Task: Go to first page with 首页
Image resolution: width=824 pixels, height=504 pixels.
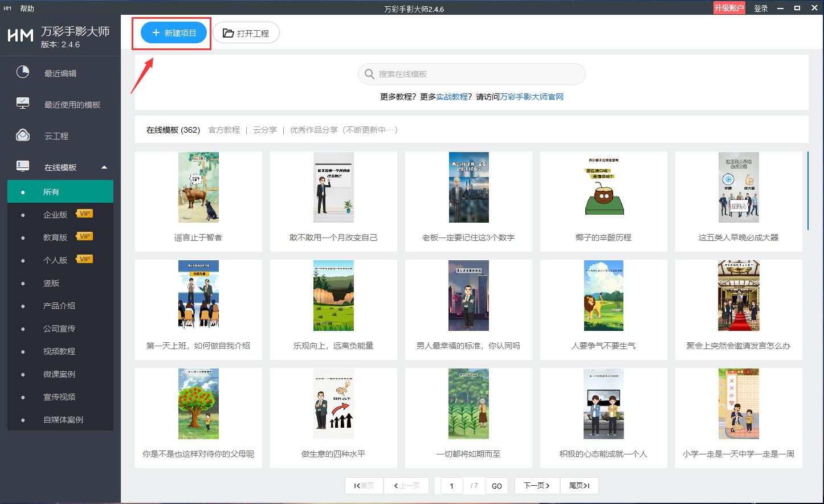Action: (364, 486)
